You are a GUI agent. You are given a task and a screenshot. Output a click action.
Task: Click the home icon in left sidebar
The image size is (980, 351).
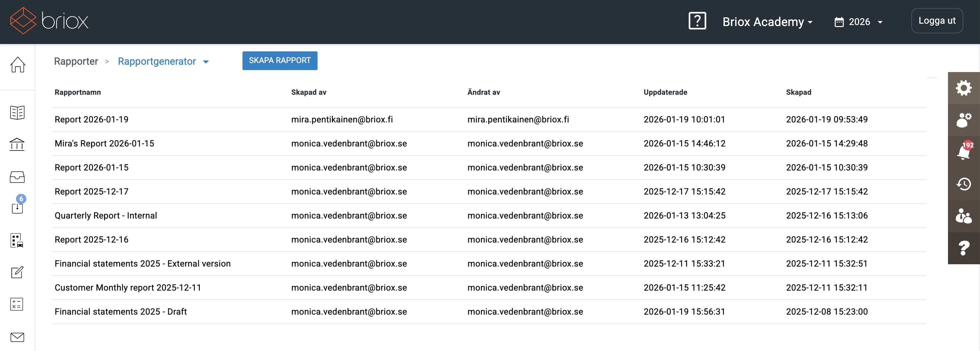point(17,65)
